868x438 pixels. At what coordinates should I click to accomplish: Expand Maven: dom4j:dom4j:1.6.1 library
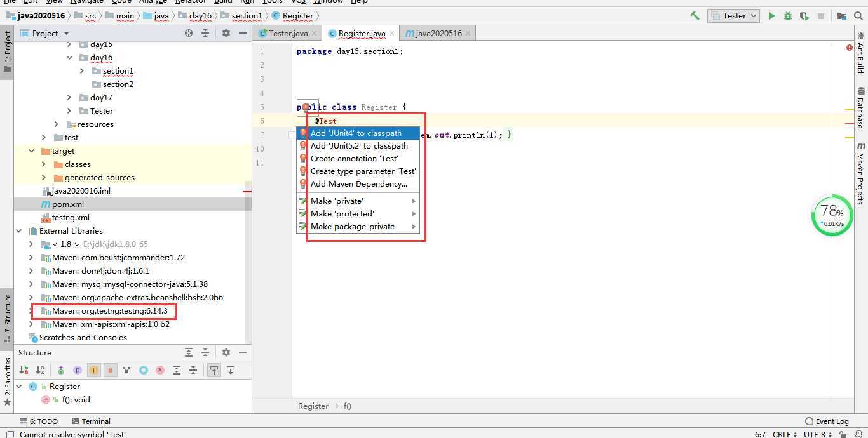[31, 270]
